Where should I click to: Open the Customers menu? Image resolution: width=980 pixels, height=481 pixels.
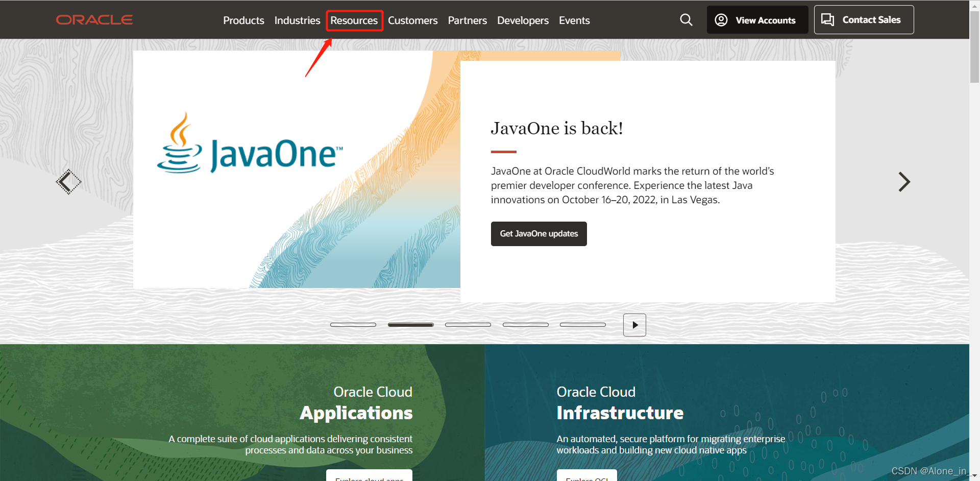click(x=412, y=20)
